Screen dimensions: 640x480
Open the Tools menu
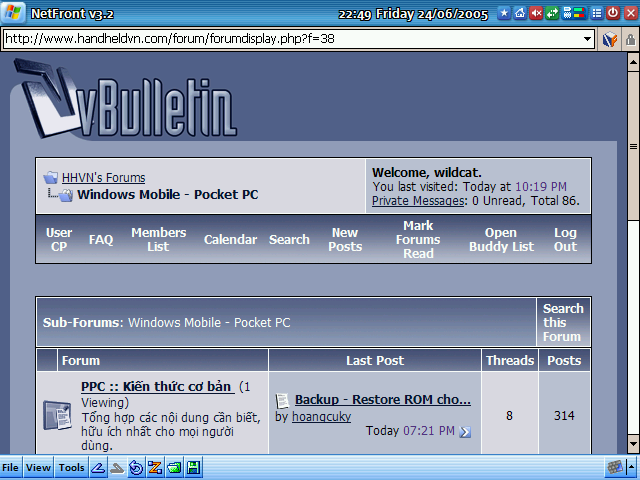click(x=71, y=467)
